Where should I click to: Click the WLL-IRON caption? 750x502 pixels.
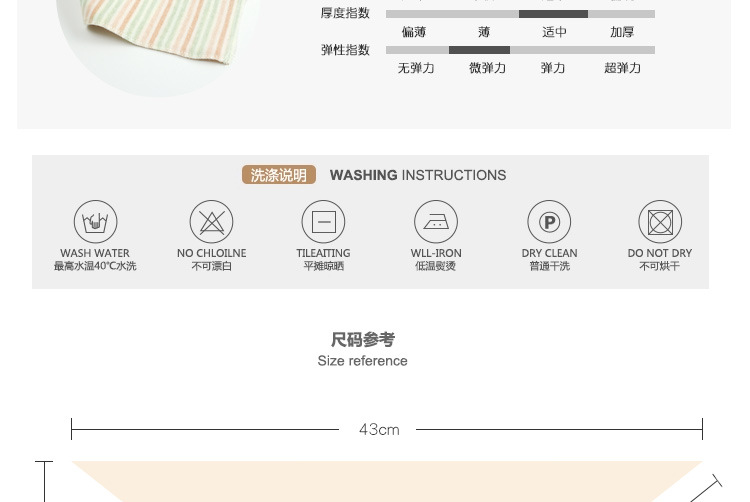point(436,253)
